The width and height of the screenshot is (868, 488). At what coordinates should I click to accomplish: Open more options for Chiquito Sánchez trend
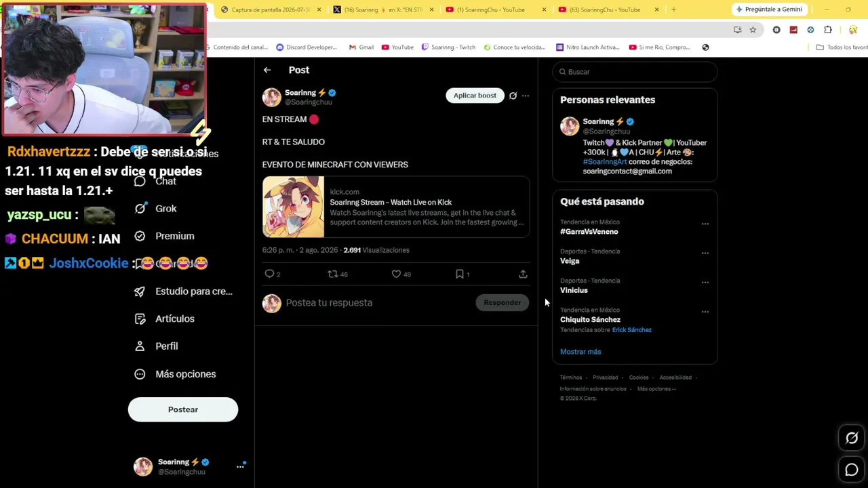[x=705, y=312]
